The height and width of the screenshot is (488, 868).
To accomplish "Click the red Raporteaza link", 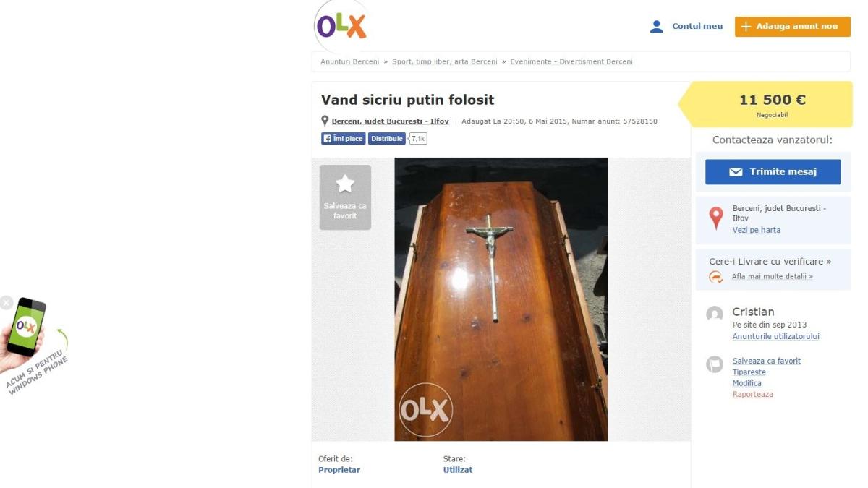I will [753, 394].
